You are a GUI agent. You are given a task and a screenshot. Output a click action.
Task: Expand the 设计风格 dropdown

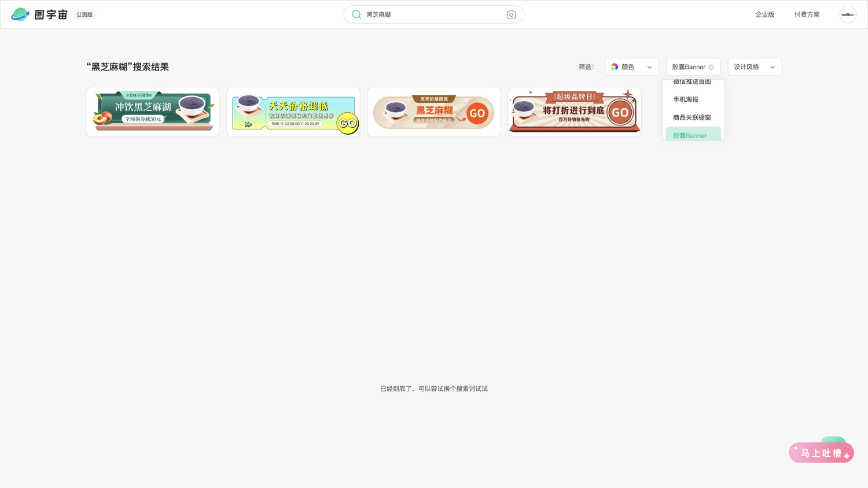[x=755, y=67]
